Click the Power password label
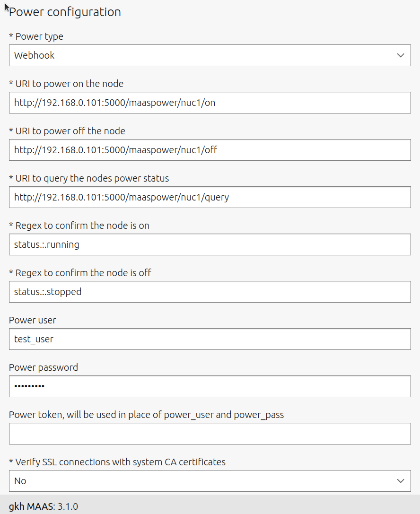Image resolution: width=420 pixels, height=514 pixels. point(43,367)
